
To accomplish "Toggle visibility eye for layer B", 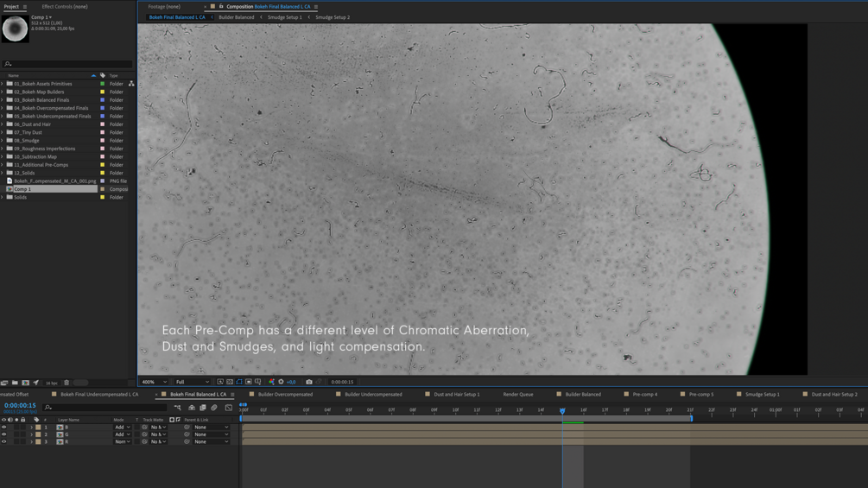I will [3, 428].
